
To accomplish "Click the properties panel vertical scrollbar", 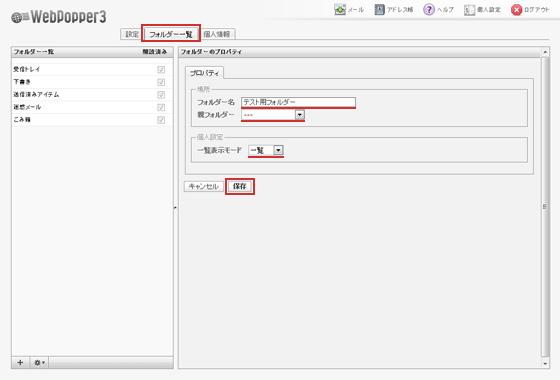I will click(545, 207).
